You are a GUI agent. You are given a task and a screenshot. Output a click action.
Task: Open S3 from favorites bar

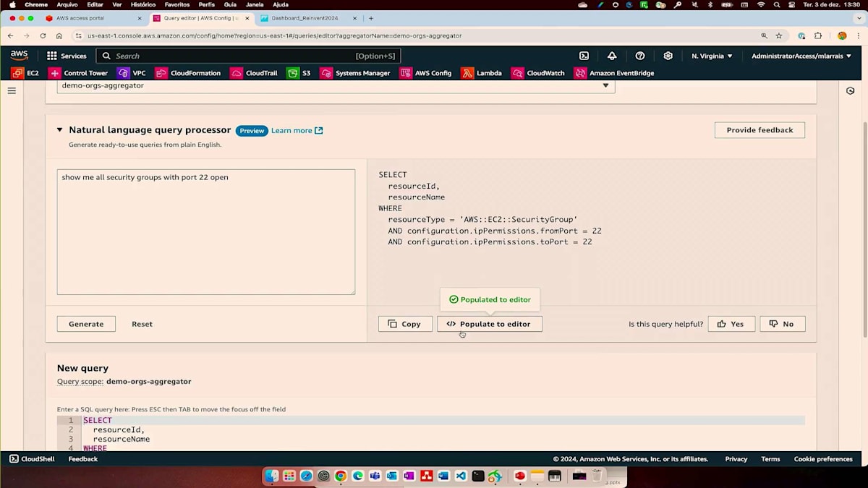click(299, 73)
